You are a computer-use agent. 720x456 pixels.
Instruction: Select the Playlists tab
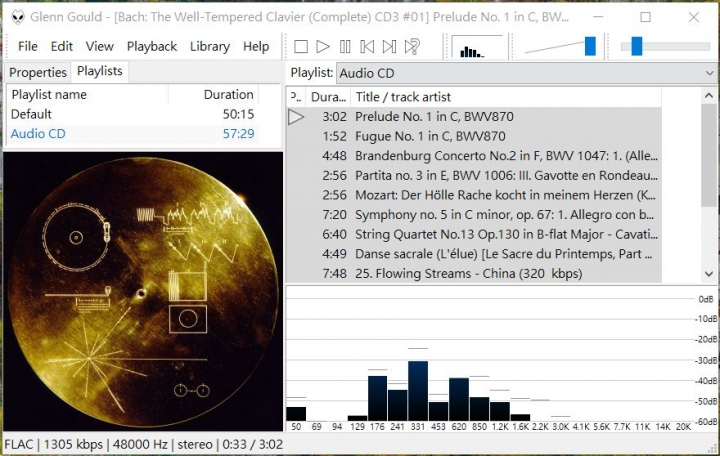100,71
